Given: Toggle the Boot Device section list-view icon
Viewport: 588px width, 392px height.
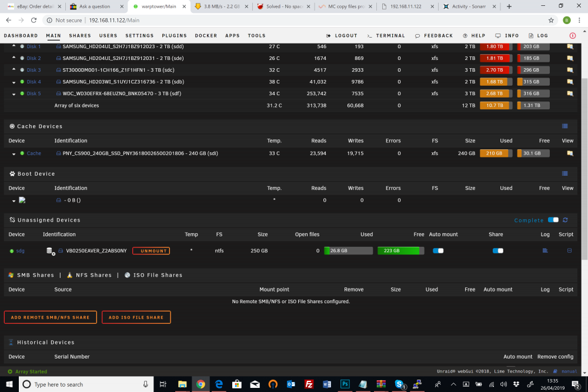Looking at the screenshot, I should [x=564, y=173].
